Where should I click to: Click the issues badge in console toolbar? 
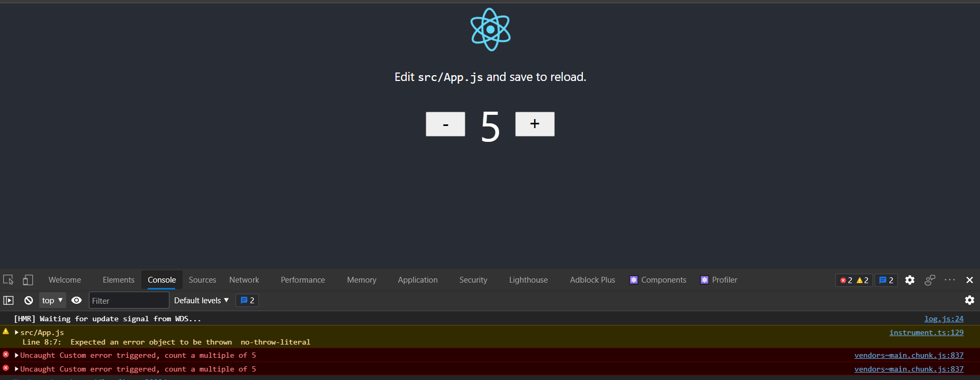click(247, 300)
